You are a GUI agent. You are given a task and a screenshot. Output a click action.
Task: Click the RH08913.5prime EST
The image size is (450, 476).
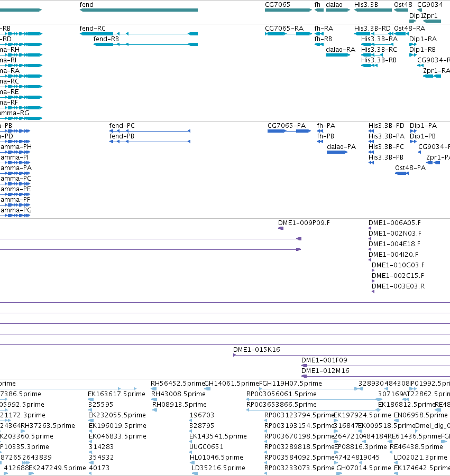pos(154,410)
